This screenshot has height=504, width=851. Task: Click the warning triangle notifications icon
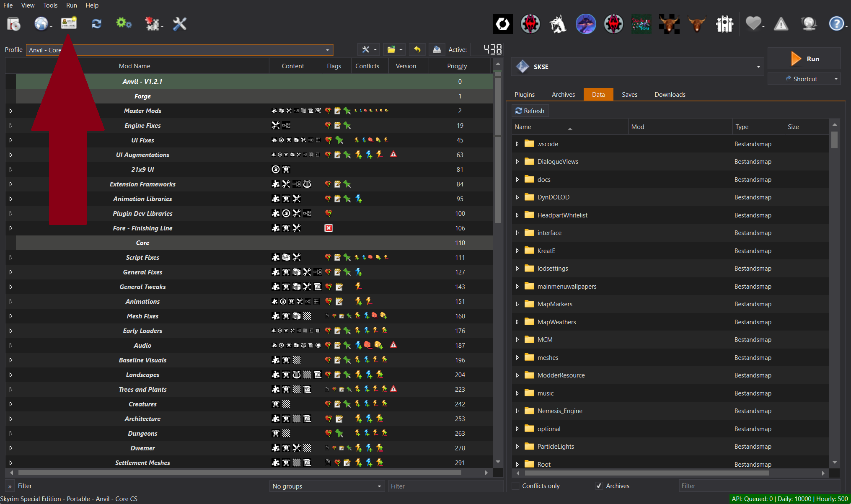tap(781, 24)
